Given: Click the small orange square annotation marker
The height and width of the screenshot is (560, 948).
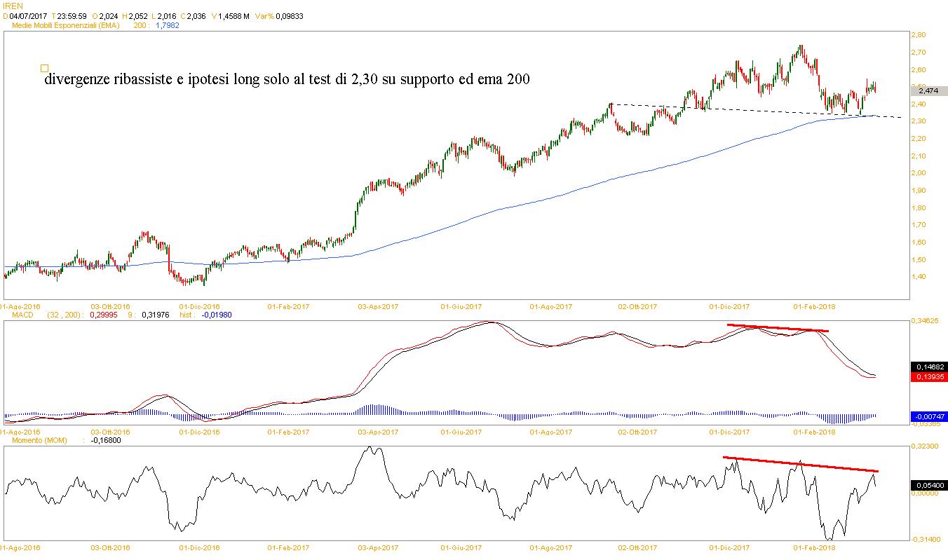Looking at the screenshot, I should coord(45,69).
